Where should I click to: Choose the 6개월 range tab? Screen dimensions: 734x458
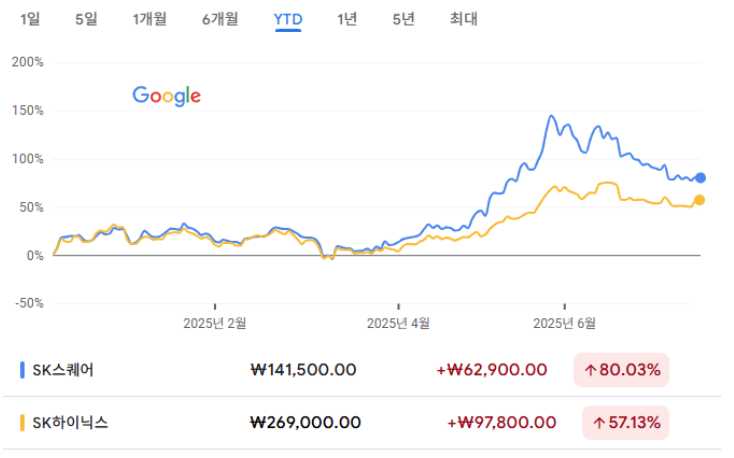coord(220,19)
